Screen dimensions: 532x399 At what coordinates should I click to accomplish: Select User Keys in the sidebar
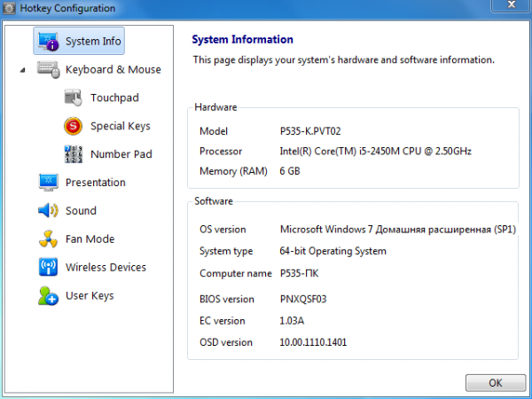[90, 295]
